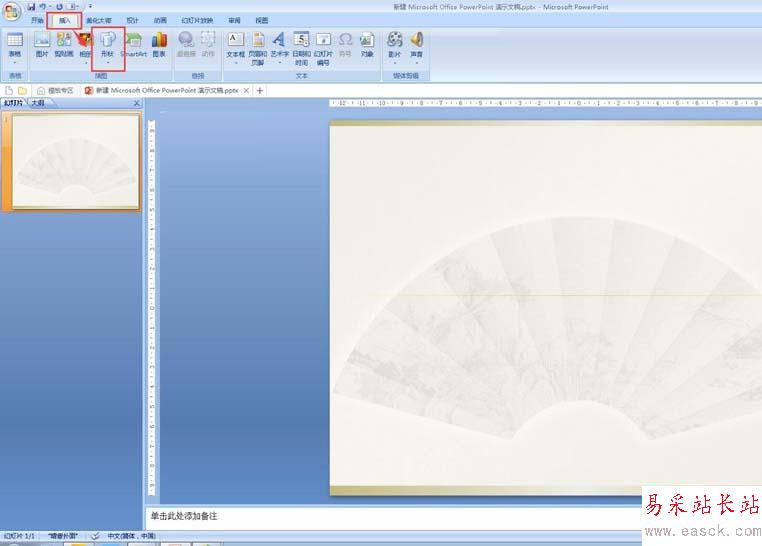Open the Undo history dropdown arrow
The height and width of the screenshot is (546, 762).
(x=50, y=6)
